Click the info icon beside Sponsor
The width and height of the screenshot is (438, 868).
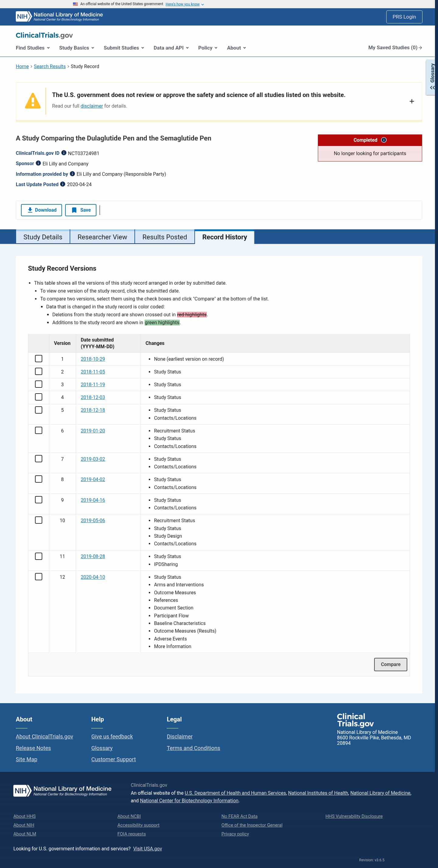pos(38,163)
